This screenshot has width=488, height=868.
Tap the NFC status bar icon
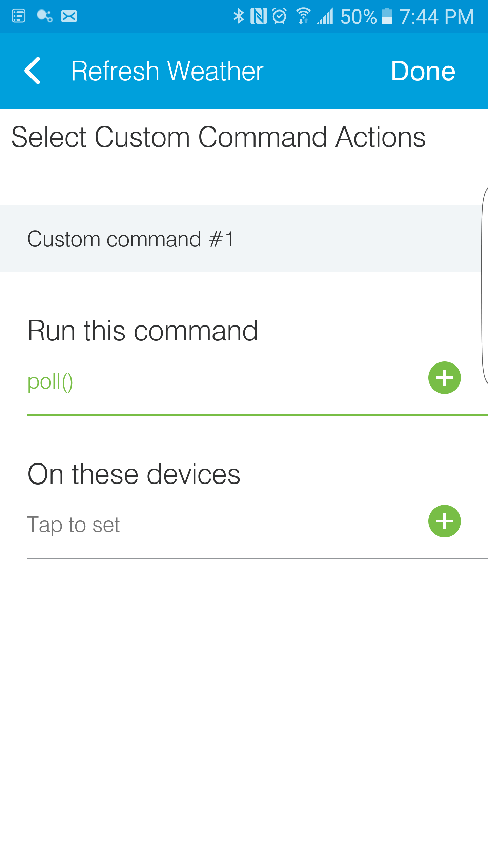(258, 16)
